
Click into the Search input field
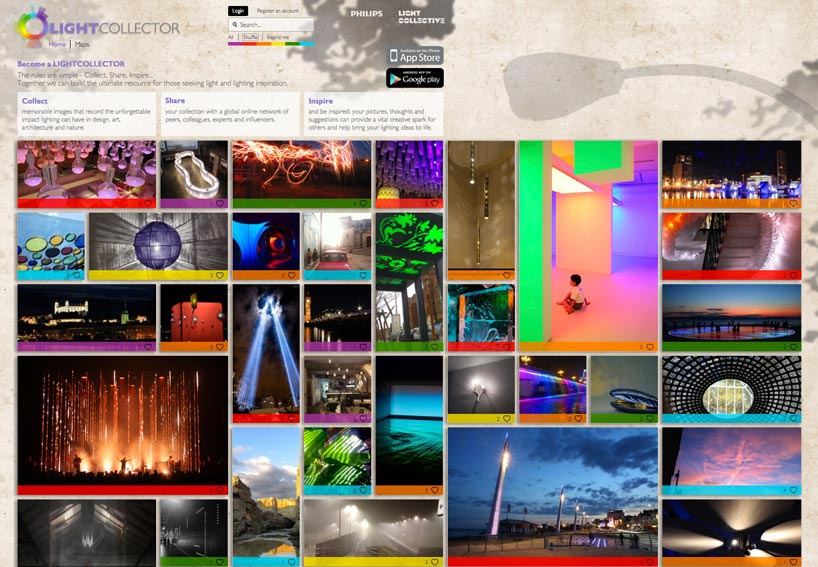(x=274, y=24)
